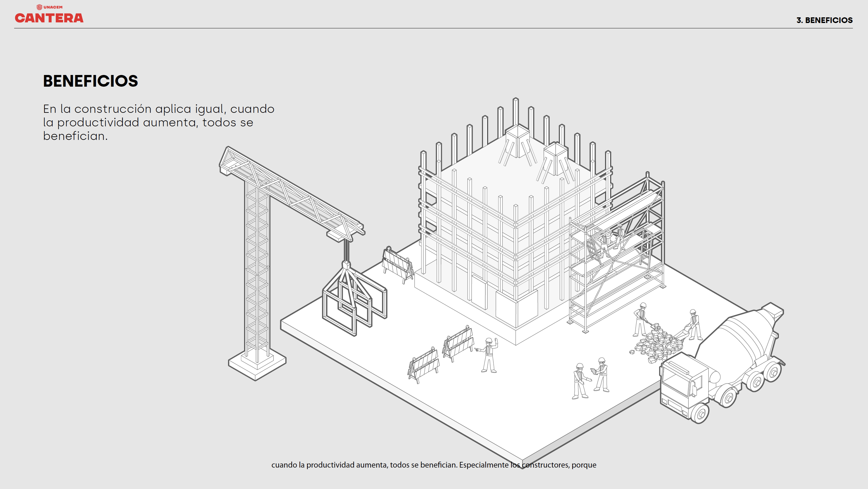This screenshot has width=868, height=489.
Task: Click the bold BENEFICIOS slide title
Action: 90,81
